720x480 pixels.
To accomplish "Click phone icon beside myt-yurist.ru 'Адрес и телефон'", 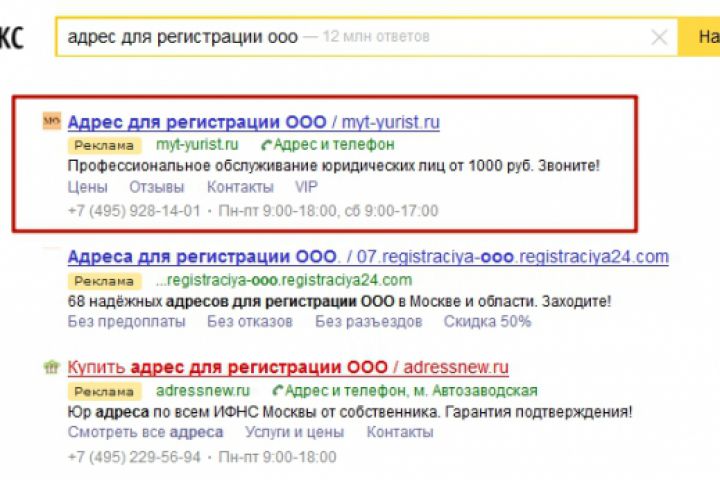I will click(266, 146).
